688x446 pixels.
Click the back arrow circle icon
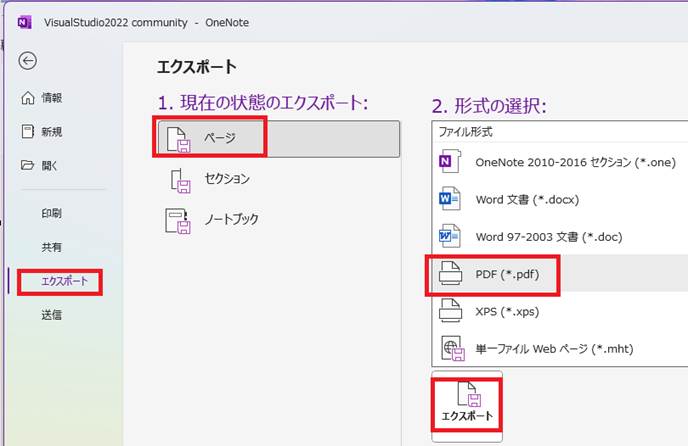(x=28, y=61)
